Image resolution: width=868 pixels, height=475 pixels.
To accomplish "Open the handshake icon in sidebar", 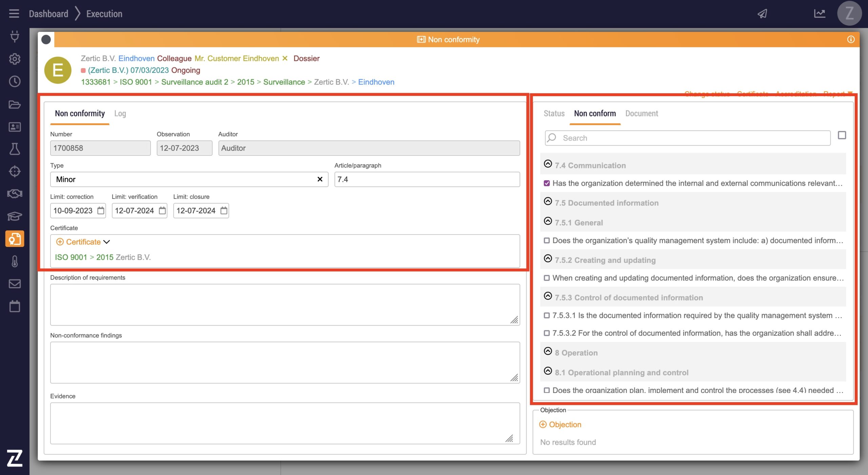I will coord(15,194).
